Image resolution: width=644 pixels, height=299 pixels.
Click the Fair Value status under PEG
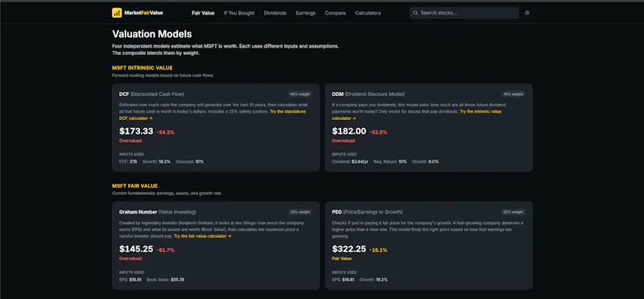coord(341,259)
